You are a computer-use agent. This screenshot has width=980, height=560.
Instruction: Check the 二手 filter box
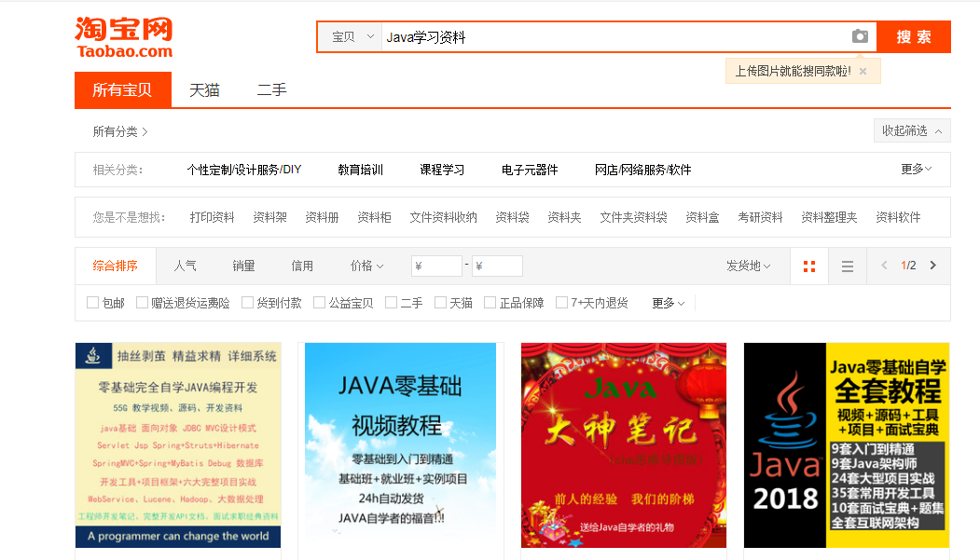coord(392,303)
